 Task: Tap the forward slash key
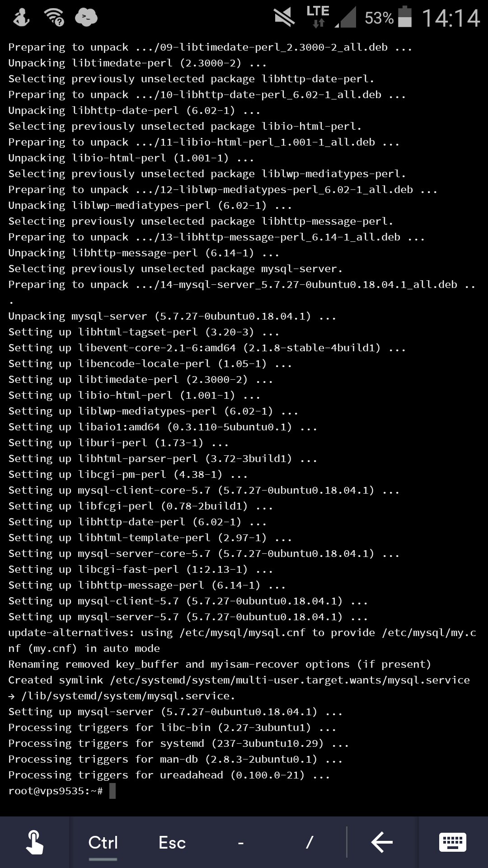click(x=310, y=843)
